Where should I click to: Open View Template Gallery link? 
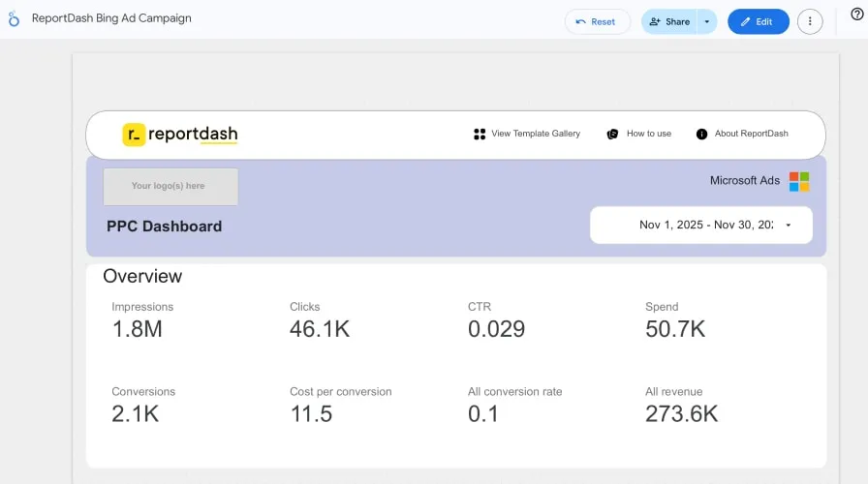pyautogui.click(x=536, y=134)
